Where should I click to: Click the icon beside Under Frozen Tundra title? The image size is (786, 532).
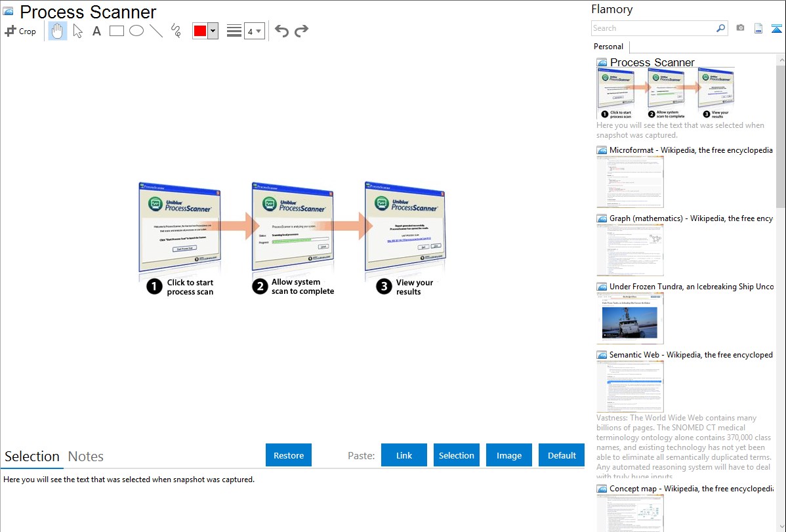(x=602, y=286)
